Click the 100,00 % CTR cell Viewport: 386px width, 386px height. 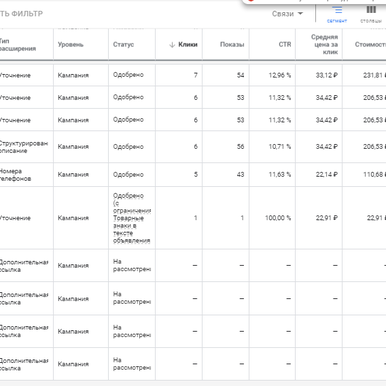point(278,218)
